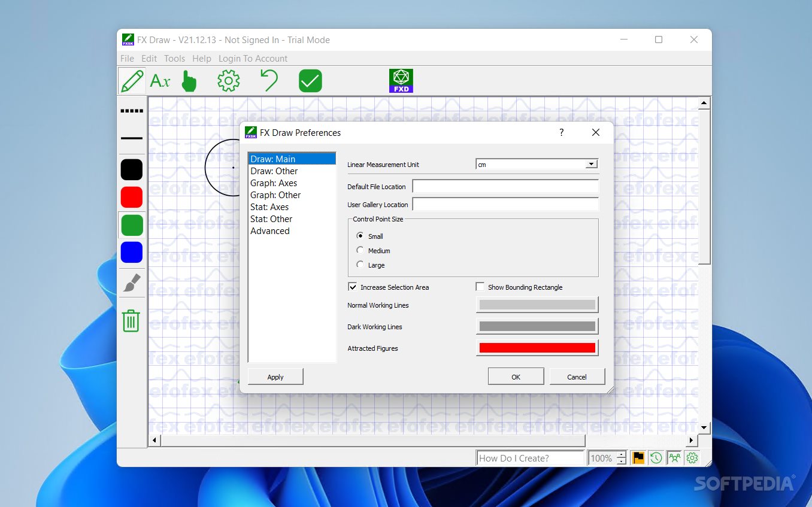
Task: Click the people group icon in status bar
Action: point(674,458)
